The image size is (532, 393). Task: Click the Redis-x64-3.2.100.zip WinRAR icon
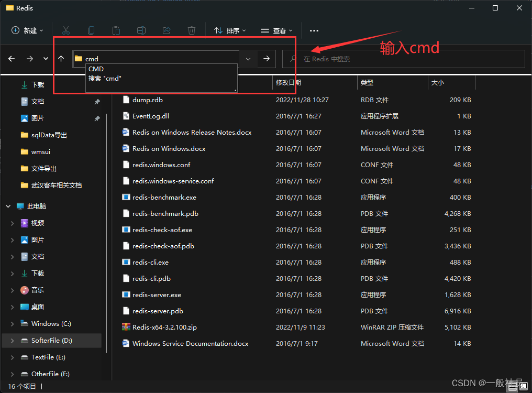tap(126, 327)
